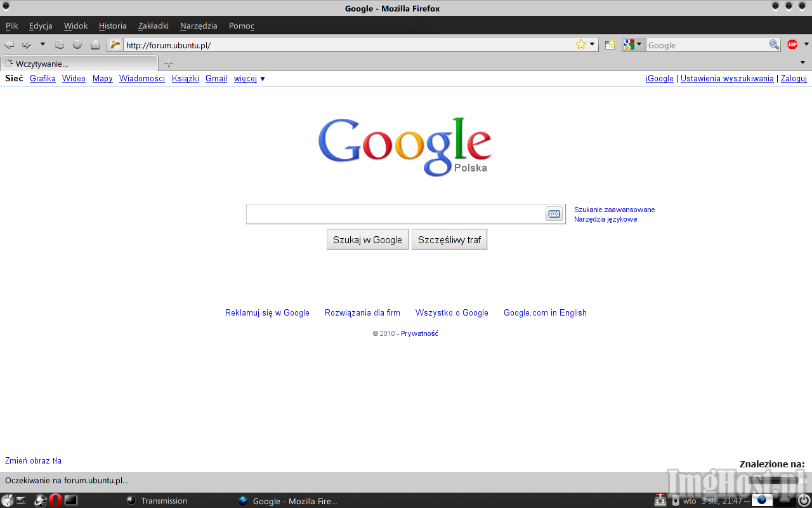Screen dimensions: 812x508
Task: Open Ustawienia wyszukiwania link
Action: pyautogui.click(x=727, y=79)
